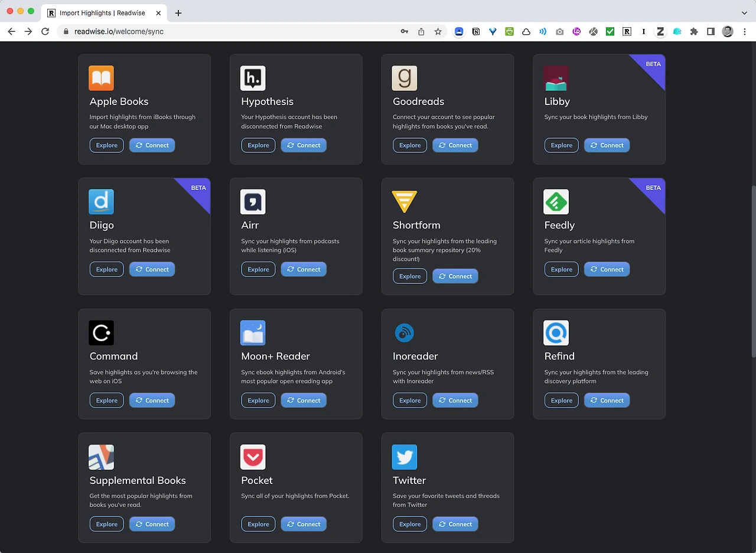Explore the Feedly integration
The image size is (756, 553).
tap(562, 269)
